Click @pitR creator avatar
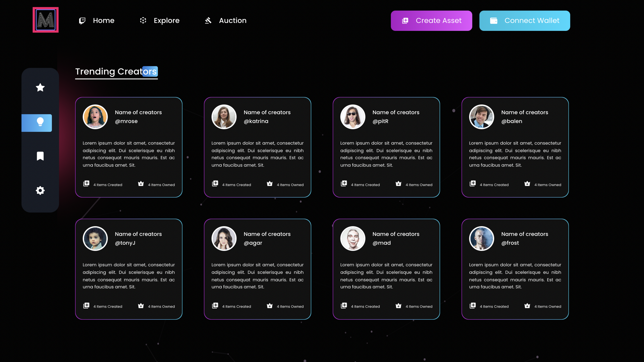Screen dimensions: 644x362 point(353,117)
